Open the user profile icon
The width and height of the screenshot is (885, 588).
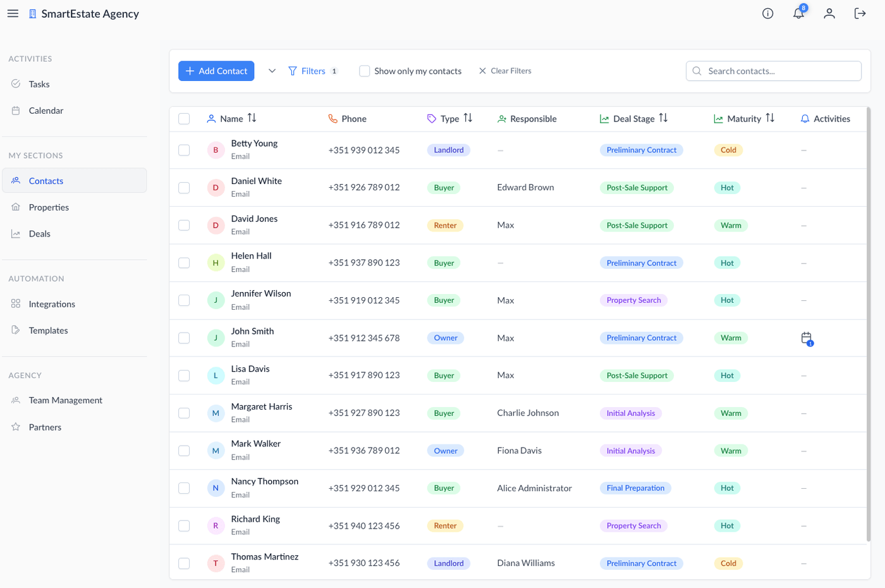coord(829,13)
